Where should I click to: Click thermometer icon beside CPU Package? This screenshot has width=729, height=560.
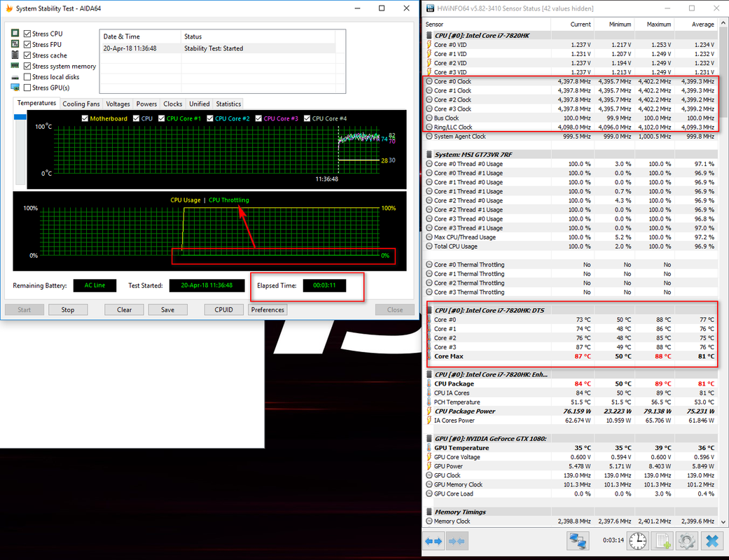click(429, 384)
